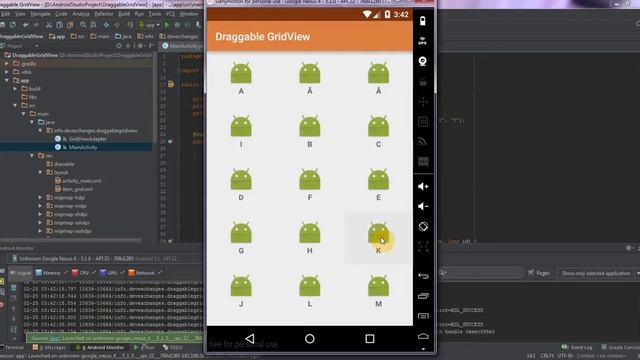The height and width of the screenshot is (360, 640).
Task: Rotate the emulator screen
Action: click(x=423, y=226)
